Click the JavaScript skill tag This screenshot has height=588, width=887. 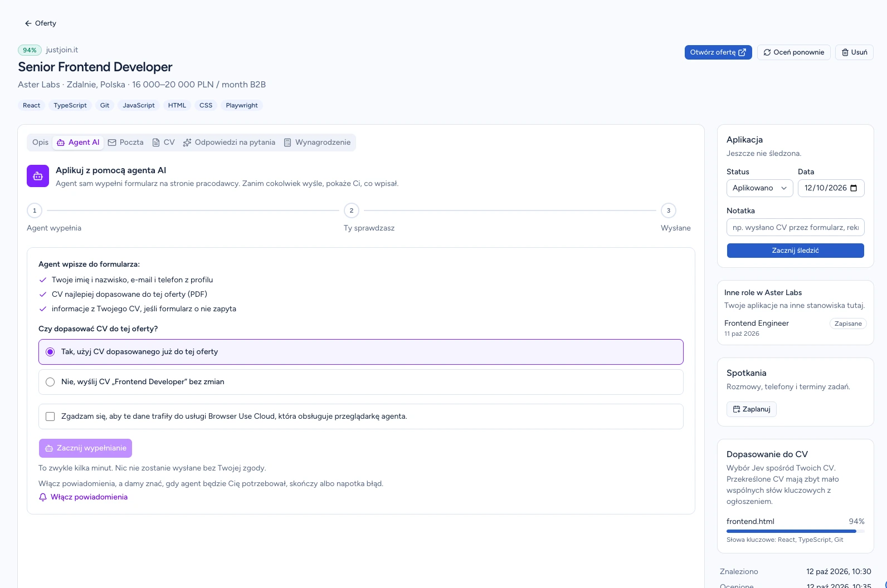[x=139, y=105]
